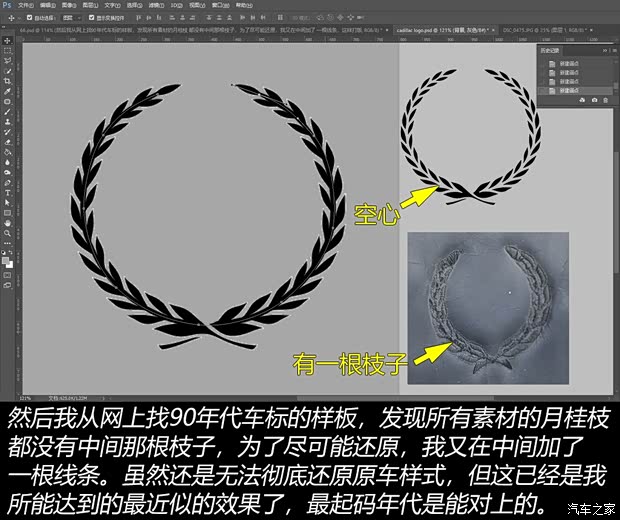This screenshot has height=520, width=620.
Task: Open the Auto-Select layer/group dropdown
Action: (x=72, y=18)
